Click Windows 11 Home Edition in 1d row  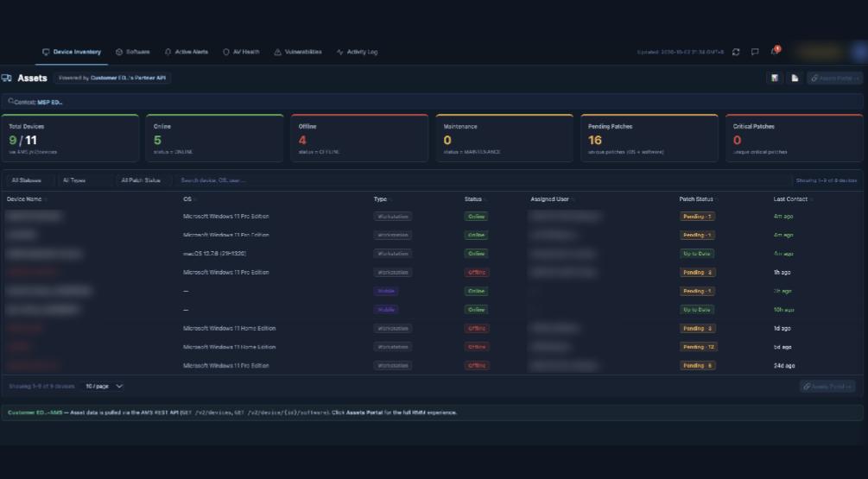[x=229, y=329]
